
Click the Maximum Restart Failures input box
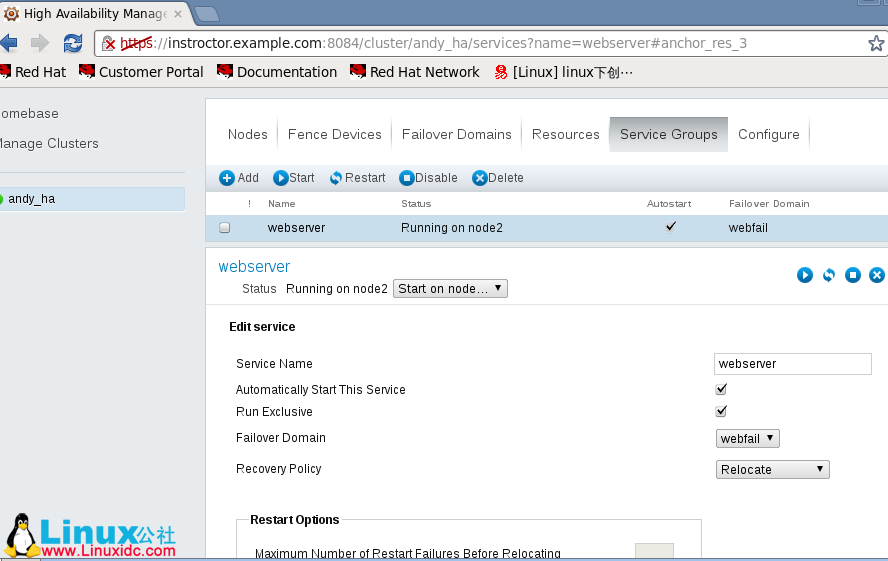click(654, 550)
